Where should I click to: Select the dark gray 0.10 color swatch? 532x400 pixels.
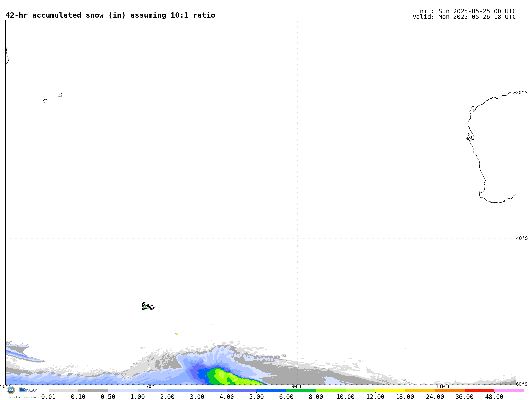pyautogui.click(x=93, y=391)
